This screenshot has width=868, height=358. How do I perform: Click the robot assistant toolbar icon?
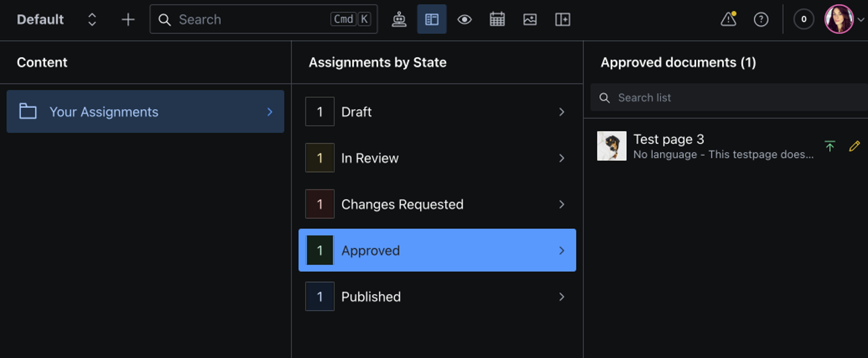(x=399, y=19)
